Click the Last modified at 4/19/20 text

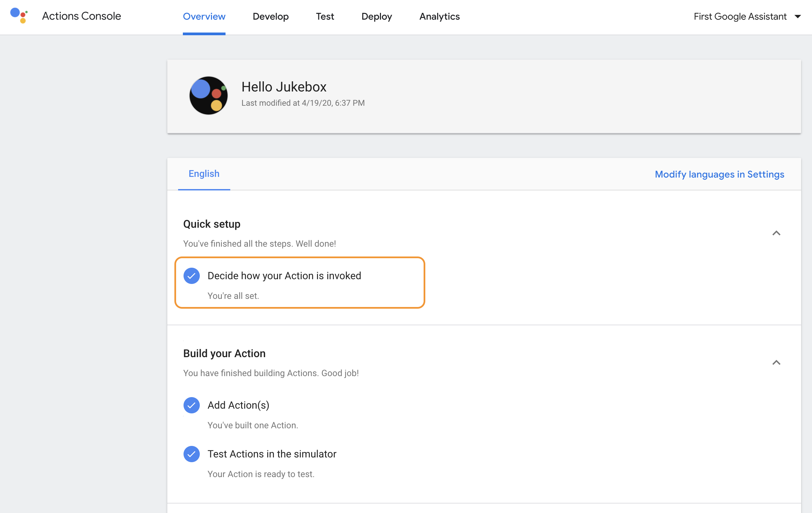point(303,103)
